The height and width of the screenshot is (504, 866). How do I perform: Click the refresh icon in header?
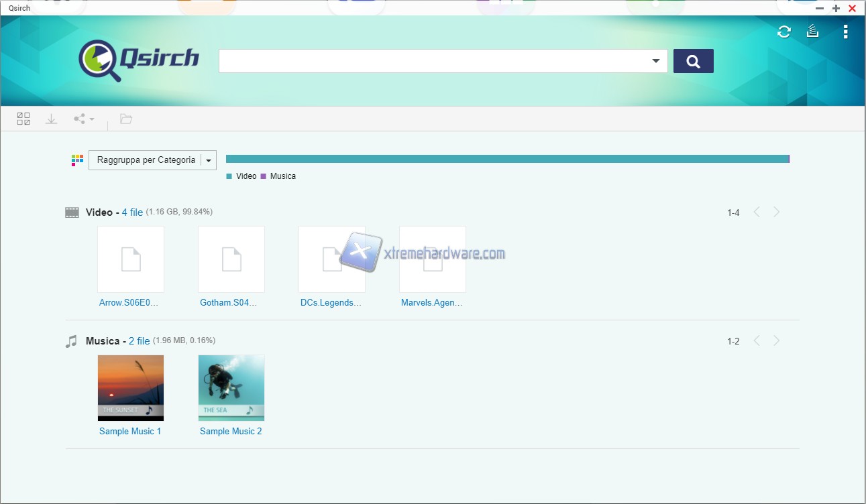click(x=783, y=31)
